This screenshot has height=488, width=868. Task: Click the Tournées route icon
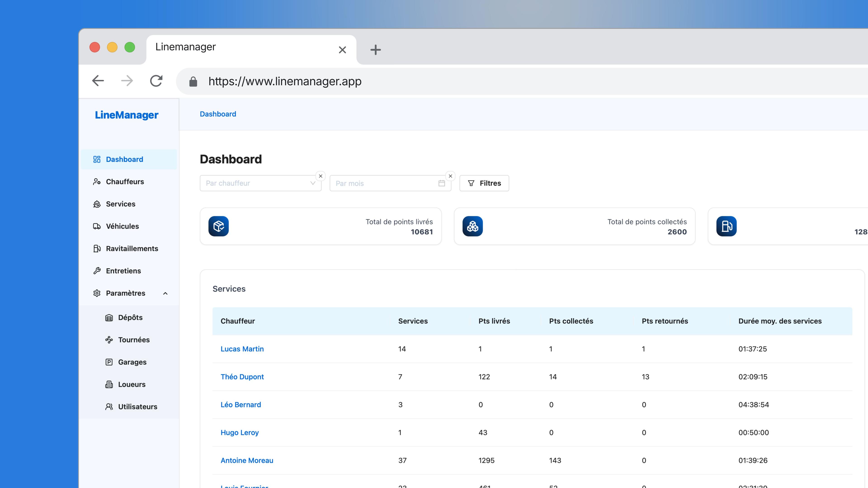(x=109, y=340)
